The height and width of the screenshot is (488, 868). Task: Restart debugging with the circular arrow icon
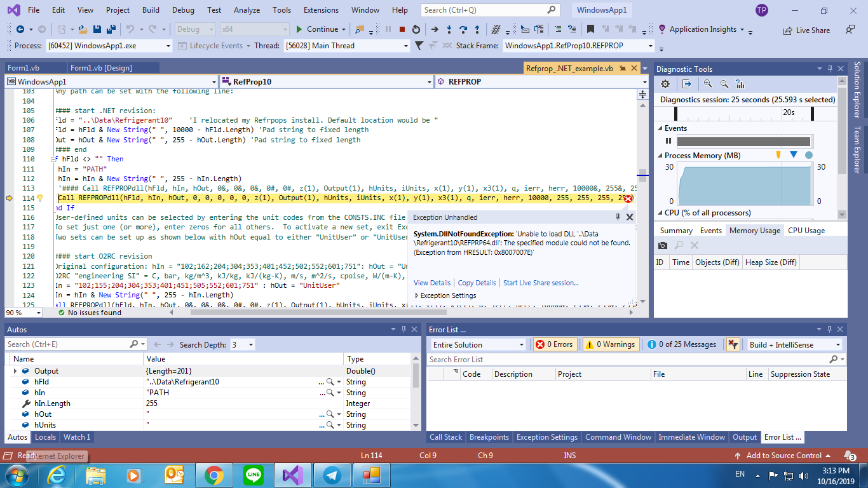pyautogui.click(x=416, y=29)
